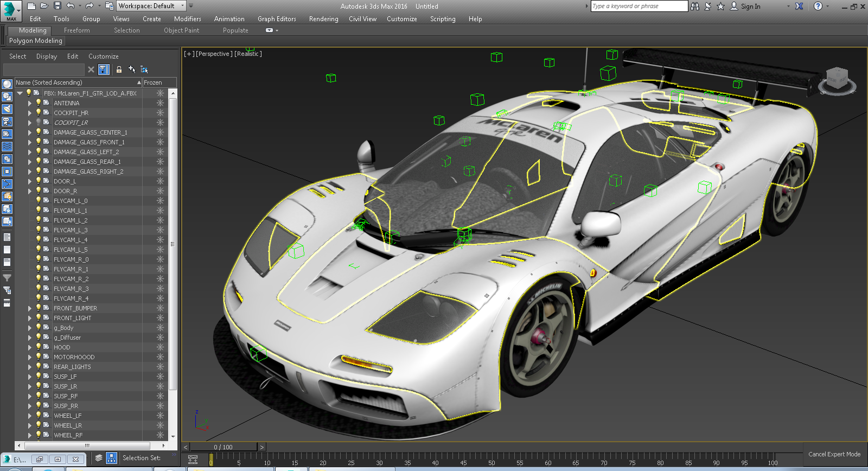Toggle Display Geometry filter in explorer sidebar

pos(7,84)
